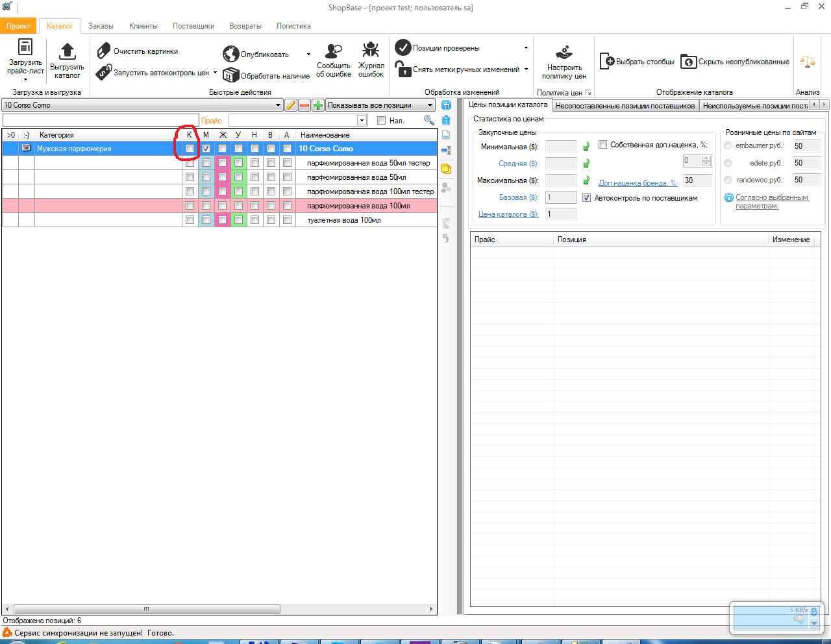831x644 pixels.
Task: Select the edete,руб. radio button
Action: tap(728, 163)
